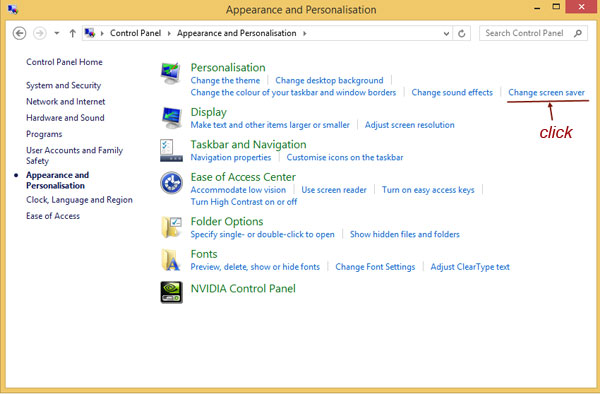Click the Display monitor icon
This screenshot has width=600, height=394.
(171, 117)
